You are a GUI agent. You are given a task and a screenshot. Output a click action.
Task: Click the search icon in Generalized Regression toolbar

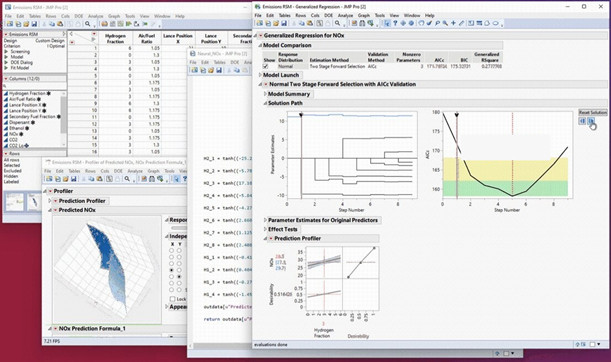[337, 23]
